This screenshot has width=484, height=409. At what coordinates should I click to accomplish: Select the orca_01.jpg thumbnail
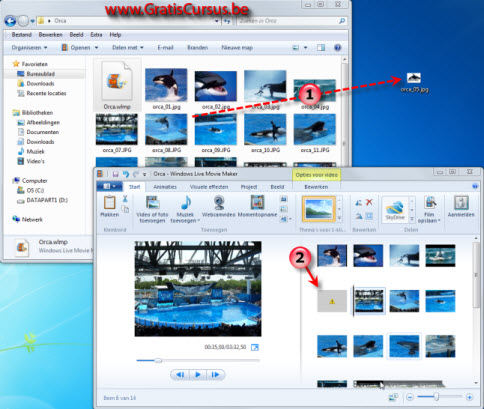pyautogui.click(x=166, y=85)
